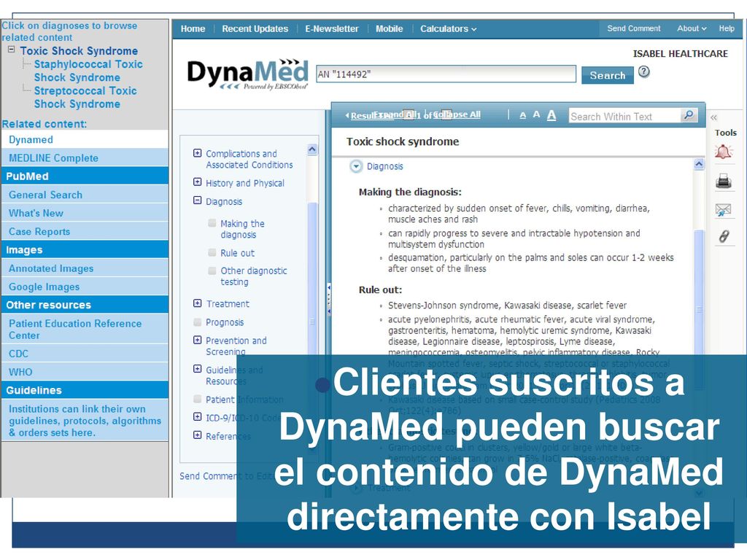Open What's New in PubMed
747x560 pixels.
click(x=85, y=213)
